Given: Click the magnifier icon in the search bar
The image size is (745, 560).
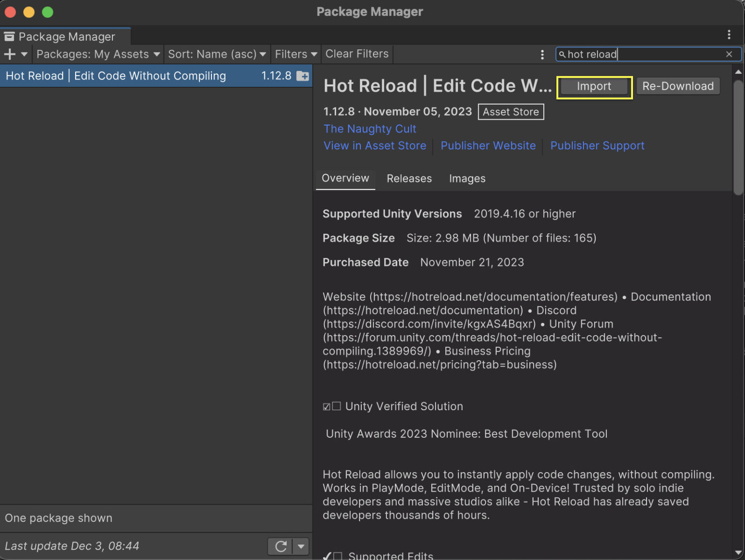Looking at the screenshot, I should [x=563, y=54].
